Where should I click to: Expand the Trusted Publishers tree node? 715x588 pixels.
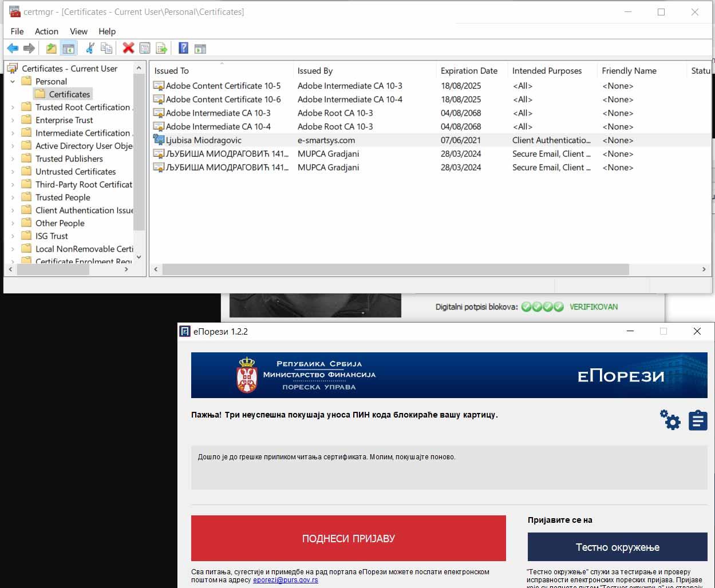(13, 159)
